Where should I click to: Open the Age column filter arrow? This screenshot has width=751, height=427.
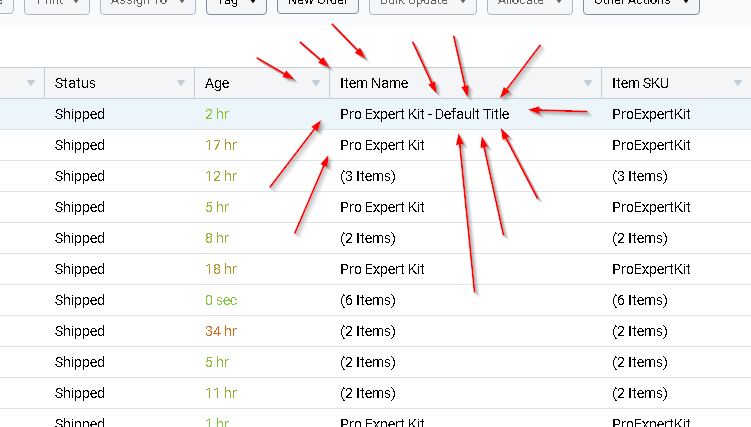316,83
